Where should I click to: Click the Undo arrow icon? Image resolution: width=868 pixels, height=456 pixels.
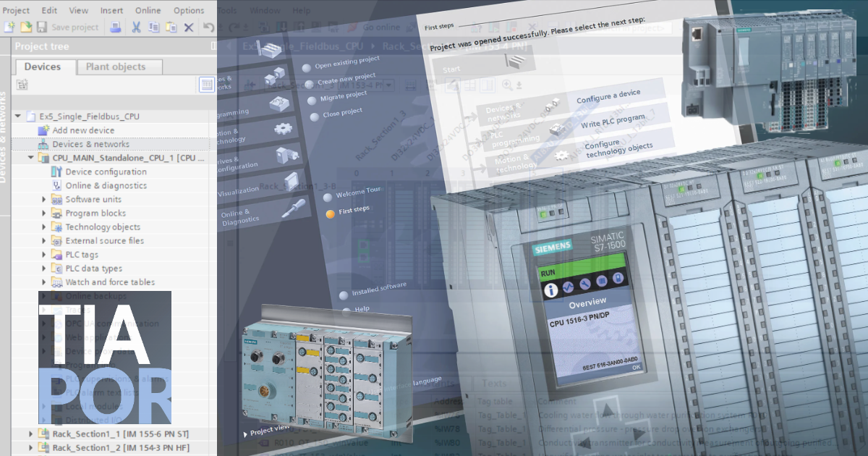(x=210, y=27)
